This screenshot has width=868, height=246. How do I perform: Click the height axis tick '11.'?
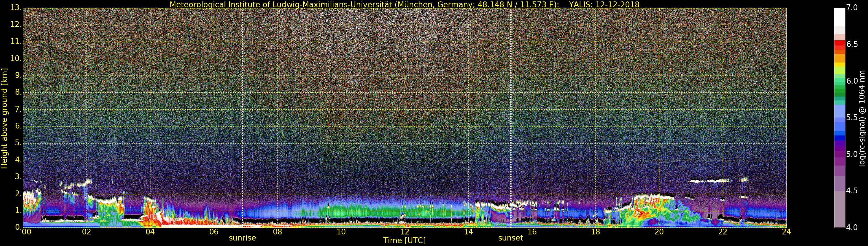[16, 41]
